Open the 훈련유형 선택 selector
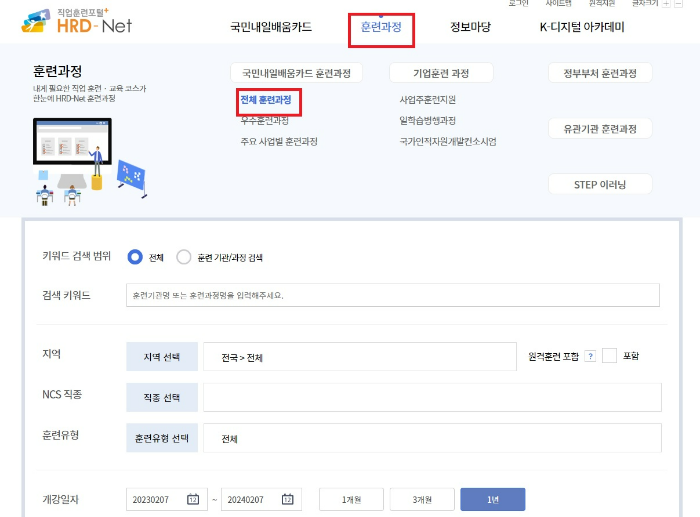700x517 pixels. coord(162,438)
